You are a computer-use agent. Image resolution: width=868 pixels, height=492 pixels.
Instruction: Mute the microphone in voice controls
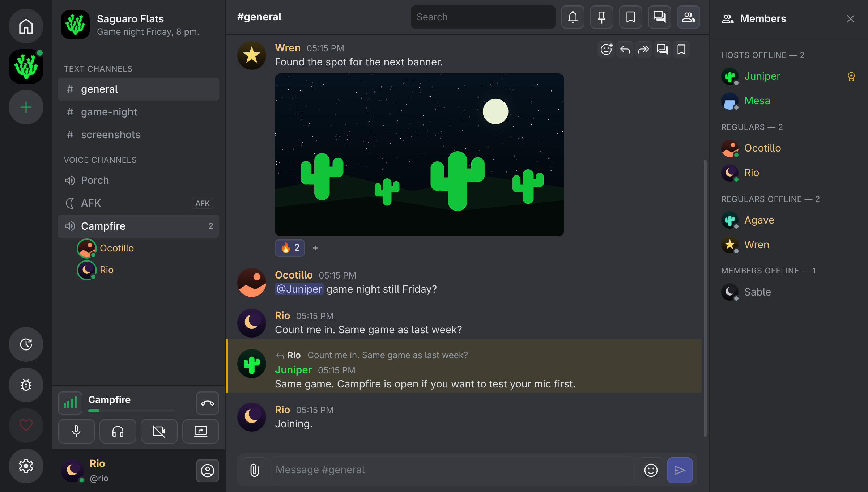pyautogui.click(x=76, y=431)
